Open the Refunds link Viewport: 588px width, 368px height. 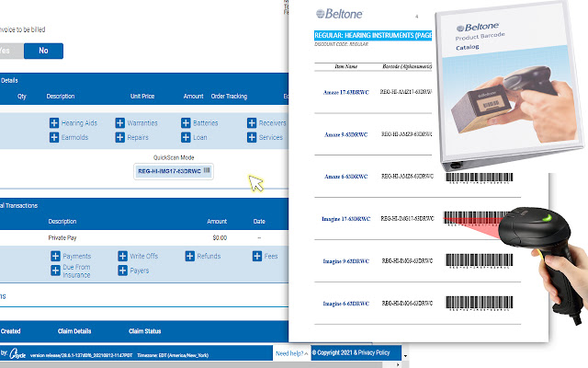(x=209, y=256)
